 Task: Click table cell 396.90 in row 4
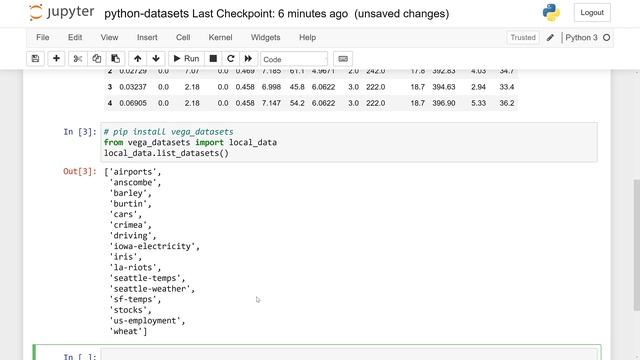(444, 103)
